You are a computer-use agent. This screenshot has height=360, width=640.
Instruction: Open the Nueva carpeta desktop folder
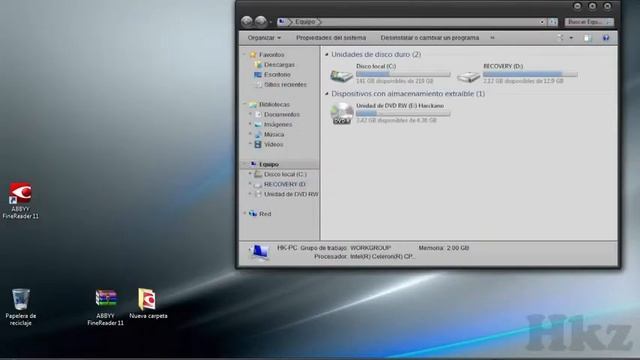click(x=147, y=299)
